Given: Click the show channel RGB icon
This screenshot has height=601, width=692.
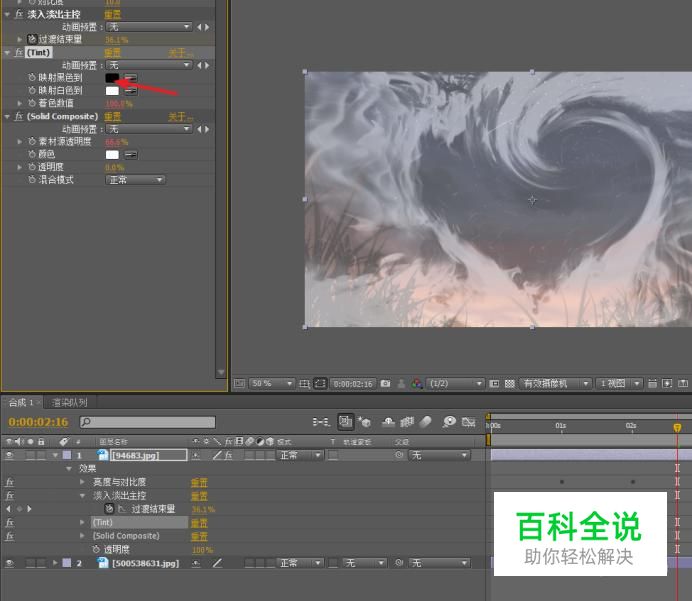Looking at the screenshot, I should point(416,383).
